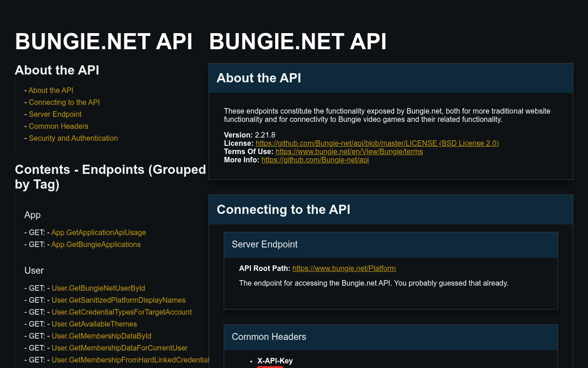
Task: Click About the API panel header
Action: click(391, 78)
